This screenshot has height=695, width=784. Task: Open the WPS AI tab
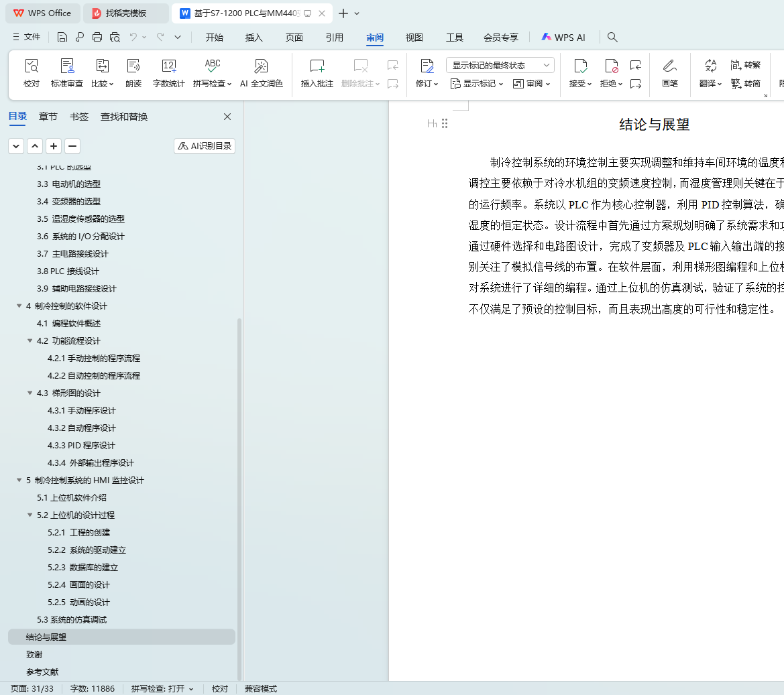(563, 38)
